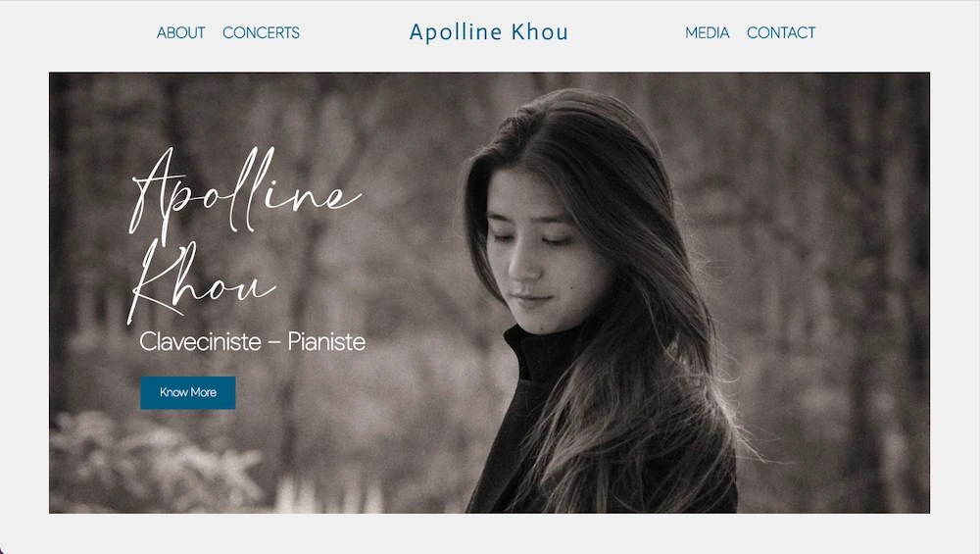This screenshot has width=980, height=554.
Task: Open the MEDIA page
Action: coord(707,32)
